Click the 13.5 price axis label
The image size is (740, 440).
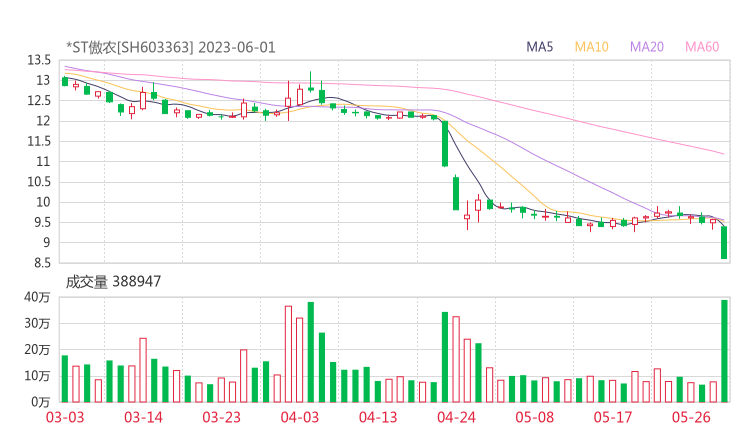(39, 60)
